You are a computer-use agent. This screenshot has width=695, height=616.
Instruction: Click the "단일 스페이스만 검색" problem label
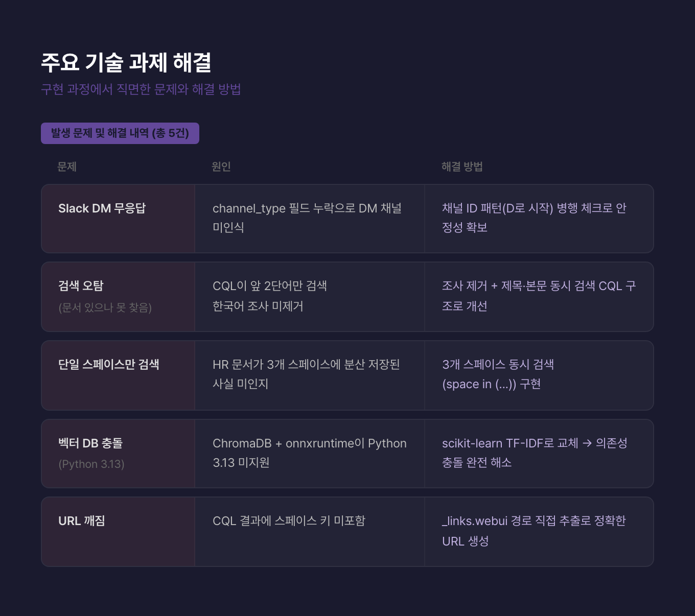click(109, 364)
